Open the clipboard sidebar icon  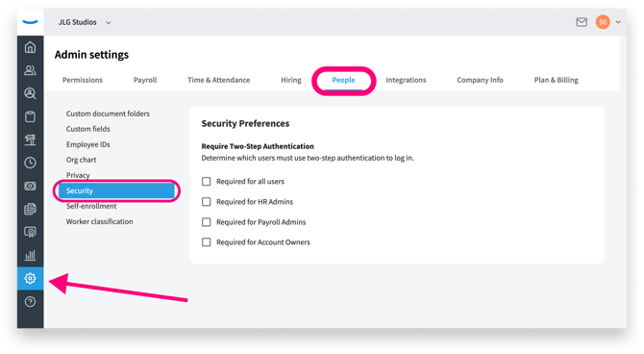[30, 116]
